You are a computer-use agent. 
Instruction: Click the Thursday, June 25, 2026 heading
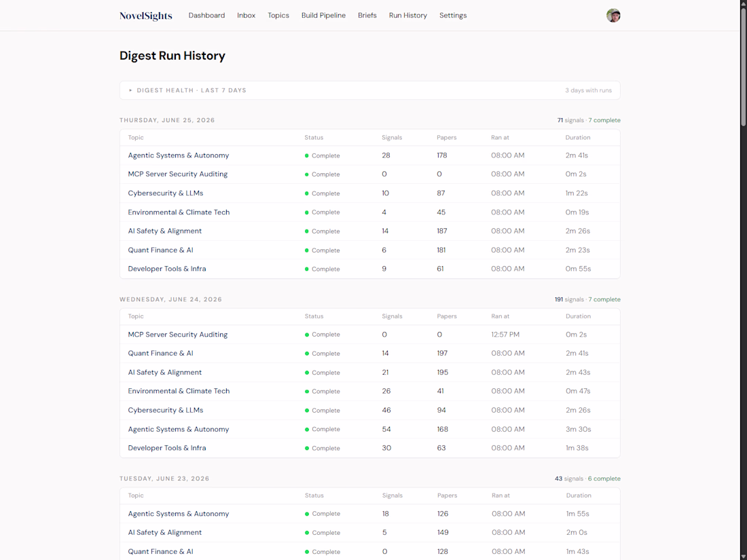coord(167,120)
